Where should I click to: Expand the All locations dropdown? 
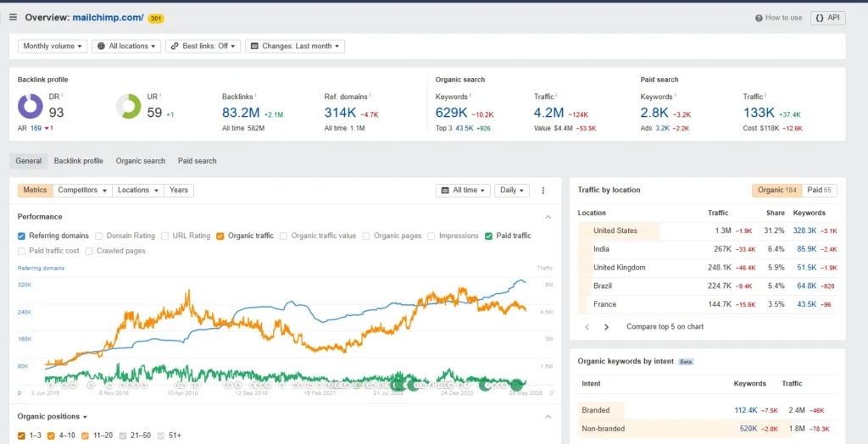point(126,46)
